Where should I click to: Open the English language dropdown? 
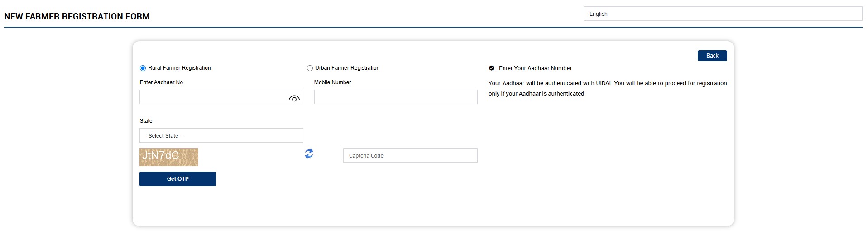point(723,14)
